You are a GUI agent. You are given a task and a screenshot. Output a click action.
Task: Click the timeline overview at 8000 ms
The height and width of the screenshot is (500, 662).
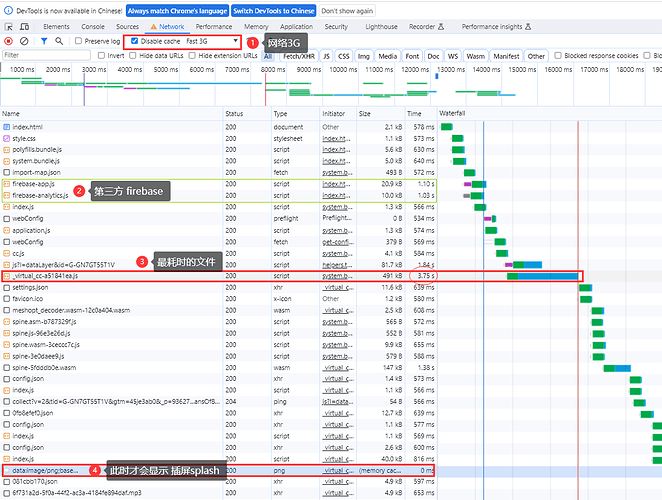273,69
